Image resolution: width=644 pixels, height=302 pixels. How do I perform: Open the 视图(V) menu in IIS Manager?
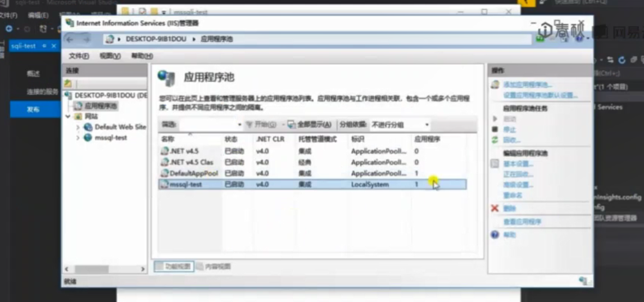110,56
